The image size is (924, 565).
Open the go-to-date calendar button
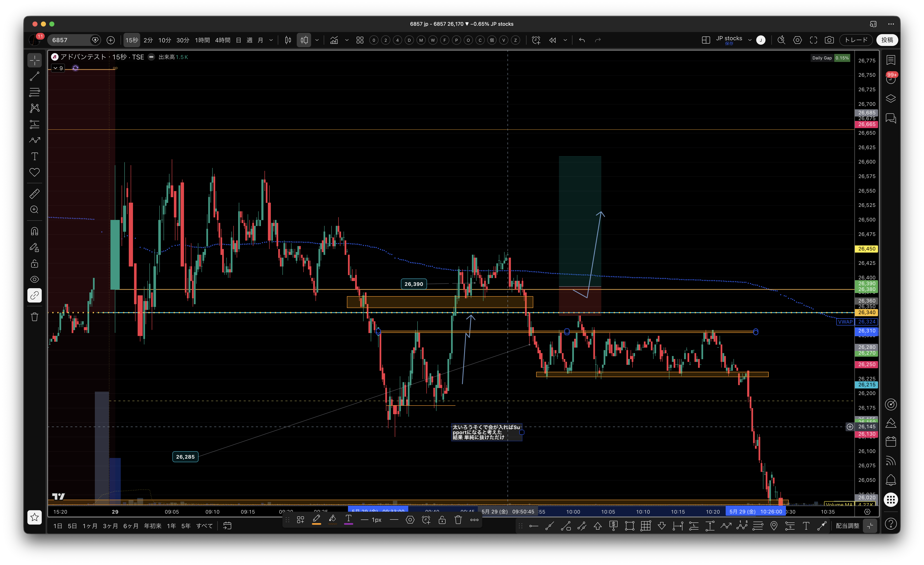[227, 526]
